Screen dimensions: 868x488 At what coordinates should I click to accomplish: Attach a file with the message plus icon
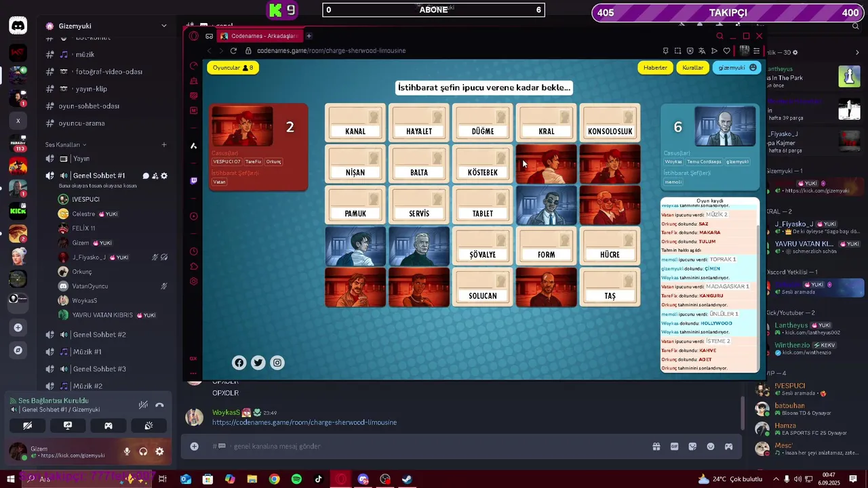point(194,446)
